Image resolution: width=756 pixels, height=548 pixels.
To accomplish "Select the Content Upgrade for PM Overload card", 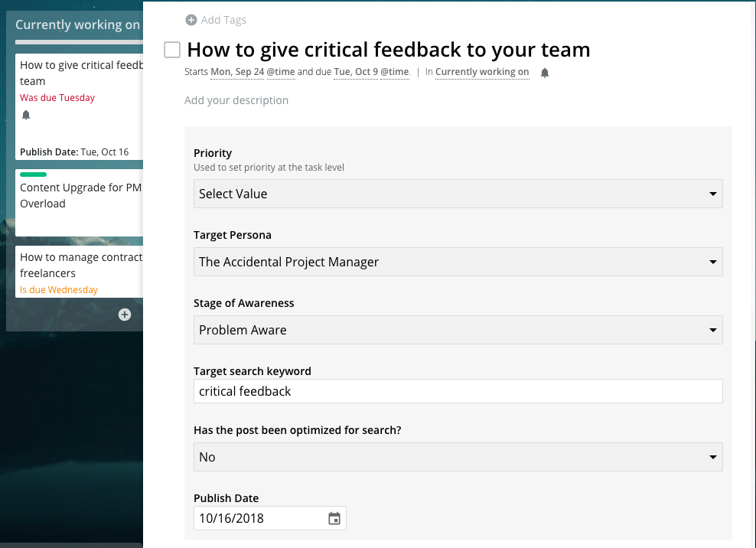I will point(80,203).
